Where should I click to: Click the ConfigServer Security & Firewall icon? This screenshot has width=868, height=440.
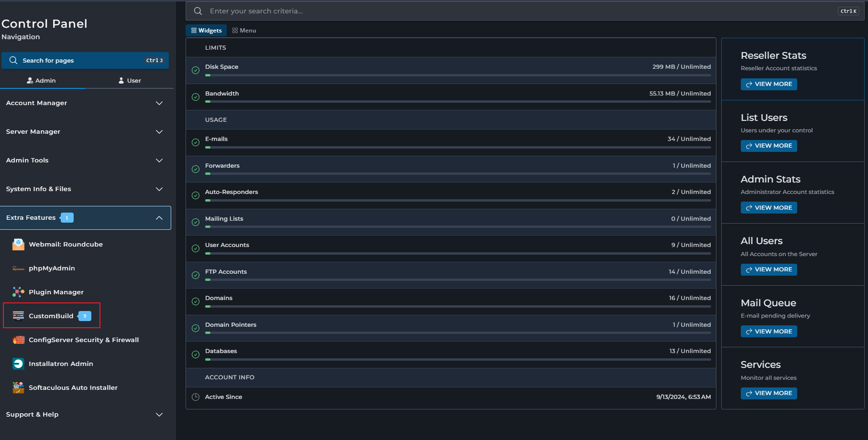(18, 340)
